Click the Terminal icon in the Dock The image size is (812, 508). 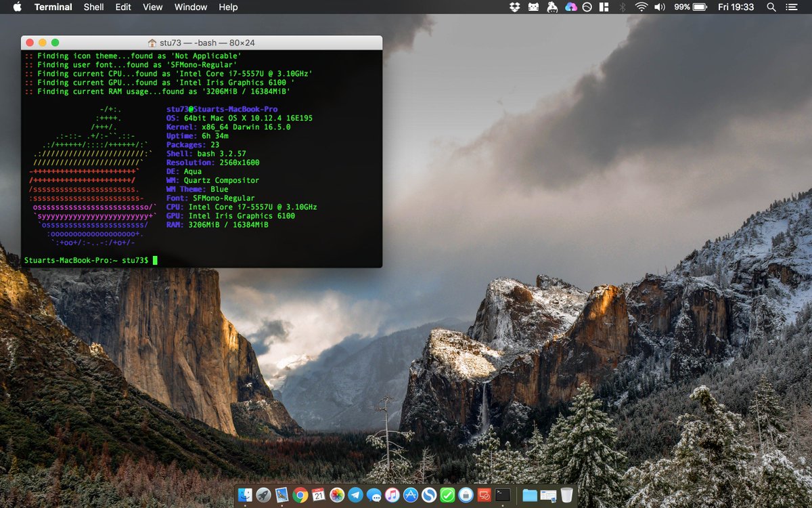pos(503,495)
